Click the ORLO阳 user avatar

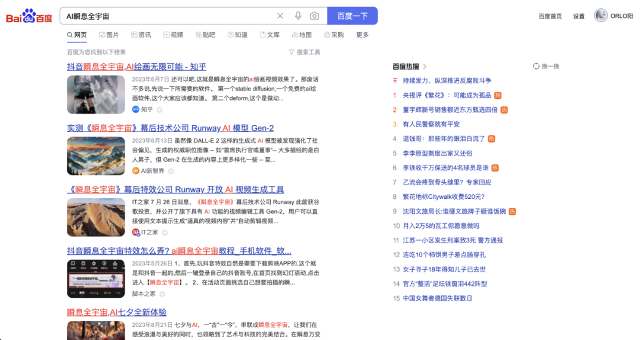coord(600,16)
